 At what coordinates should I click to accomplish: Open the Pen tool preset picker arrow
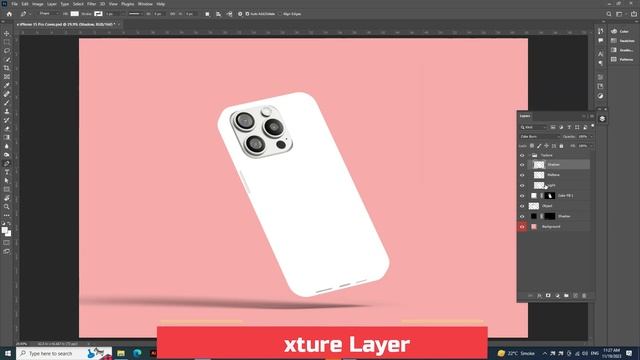29,14
